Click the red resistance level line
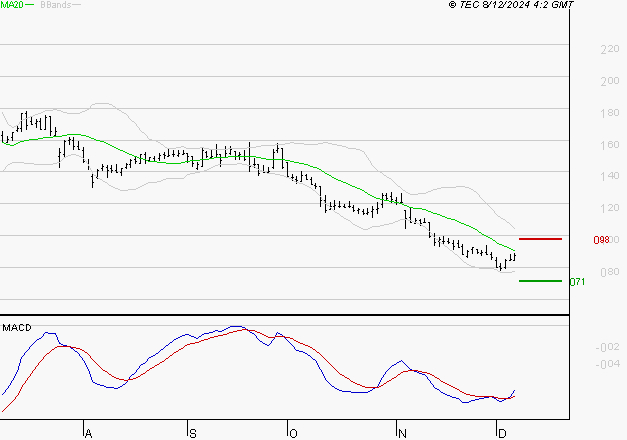The width and height of the screenshot is (627, 440). click(x=540, y=239)
